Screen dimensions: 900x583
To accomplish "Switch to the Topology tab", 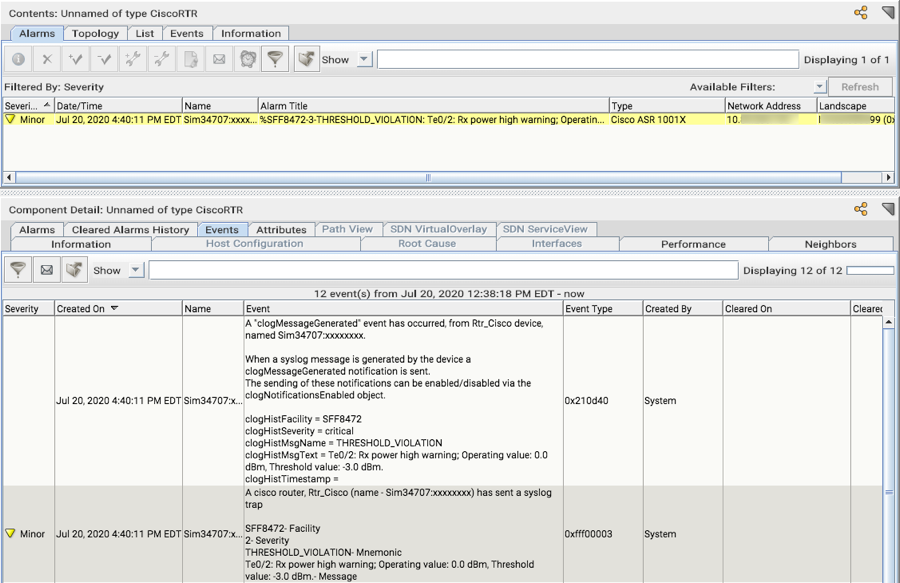I will pyautogui.click(x=95, y=33).
